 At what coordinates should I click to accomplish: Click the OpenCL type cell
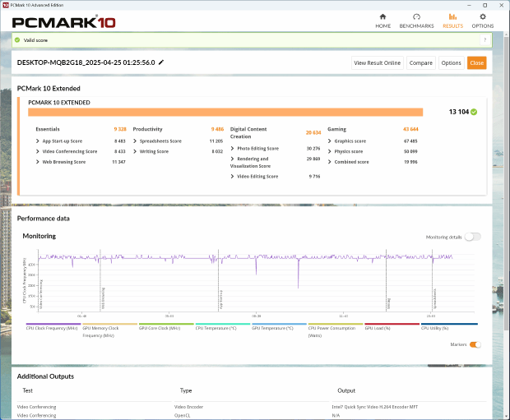tap(182, 415)
